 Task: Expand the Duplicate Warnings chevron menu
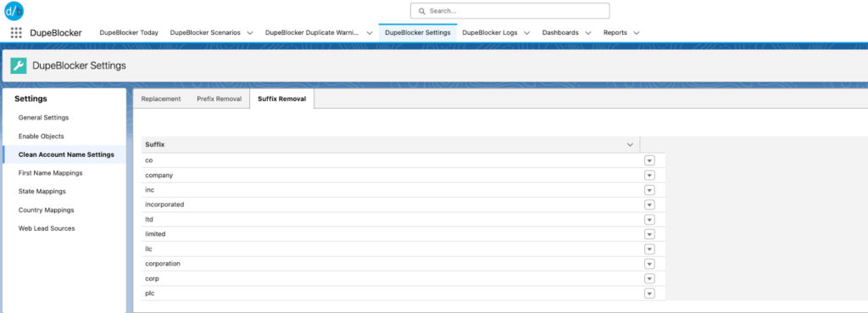pos(370,33)
